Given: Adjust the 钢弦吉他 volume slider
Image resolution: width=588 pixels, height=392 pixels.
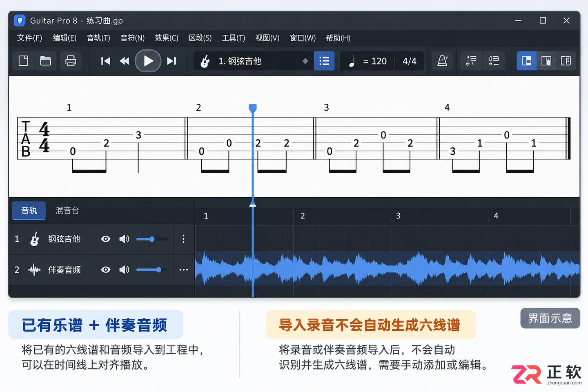Looking at the screenshot, I should [x=151, y=239].
